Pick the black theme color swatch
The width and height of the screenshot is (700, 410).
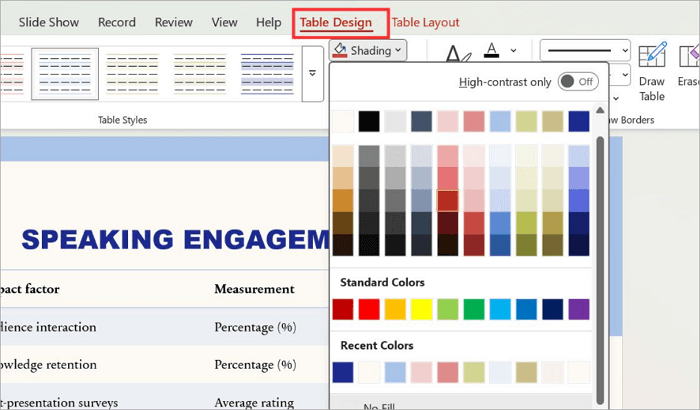[x=369, y=121]
